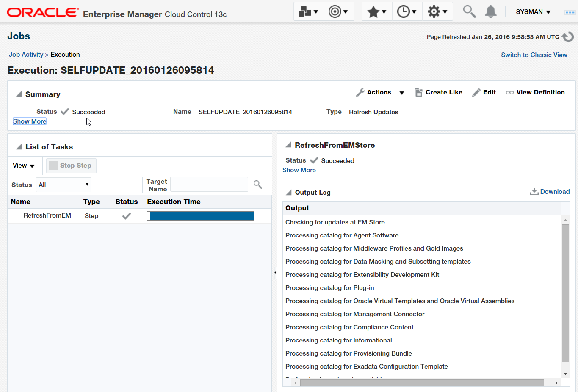This screenshot has height=392, width=578.
Task: Collapse the left pane using splitter arrow
Action: (275, 273)
